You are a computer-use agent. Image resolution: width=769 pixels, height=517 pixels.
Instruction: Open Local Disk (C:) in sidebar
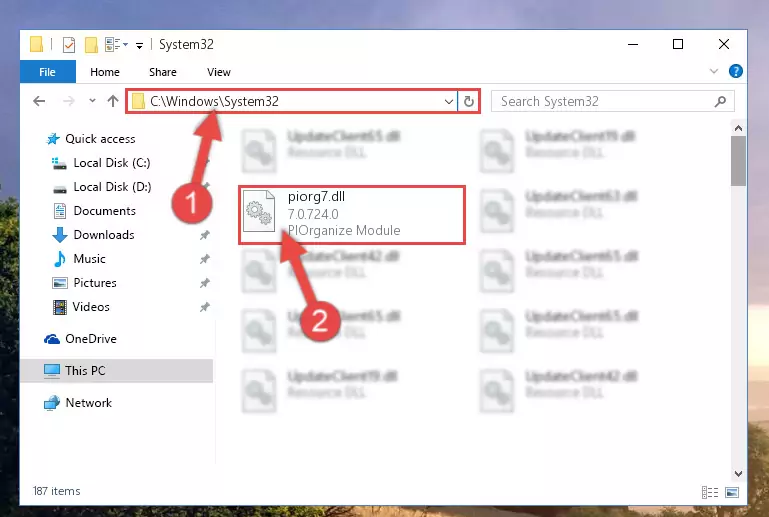pos(111,163)
